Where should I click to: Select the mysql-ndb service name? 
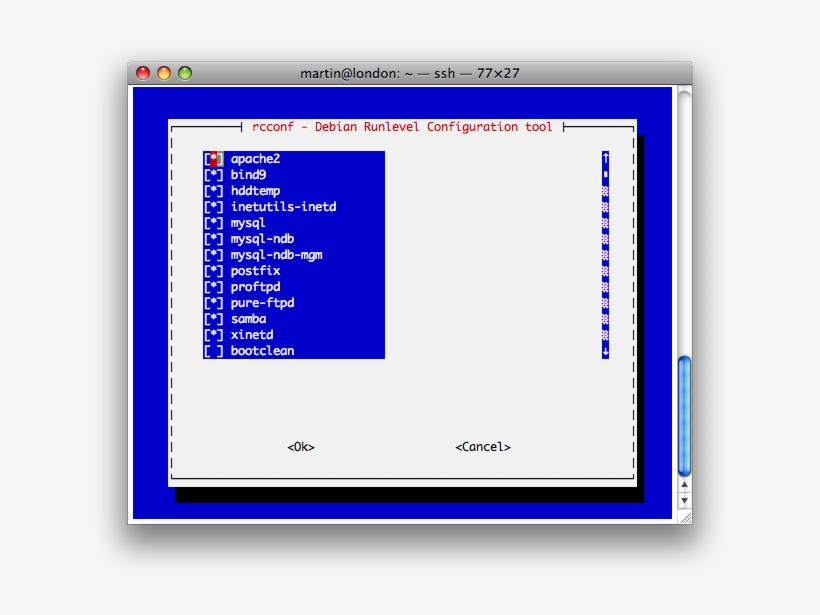(x=262, y=239)
